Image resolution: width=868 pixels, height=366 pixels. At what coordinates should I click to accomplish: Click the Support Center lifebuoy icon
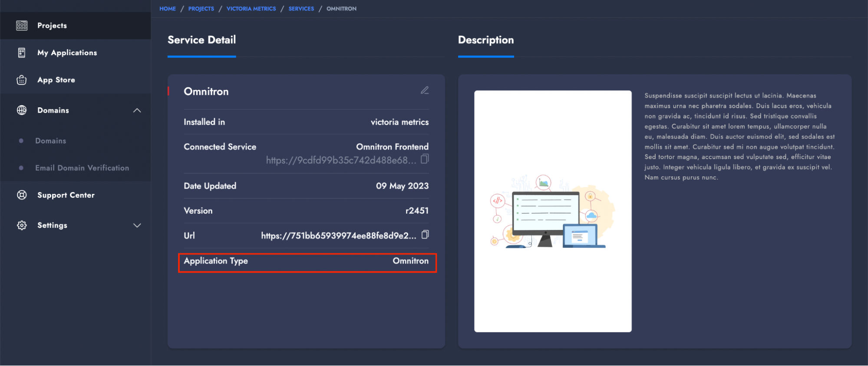coord(22,195)
